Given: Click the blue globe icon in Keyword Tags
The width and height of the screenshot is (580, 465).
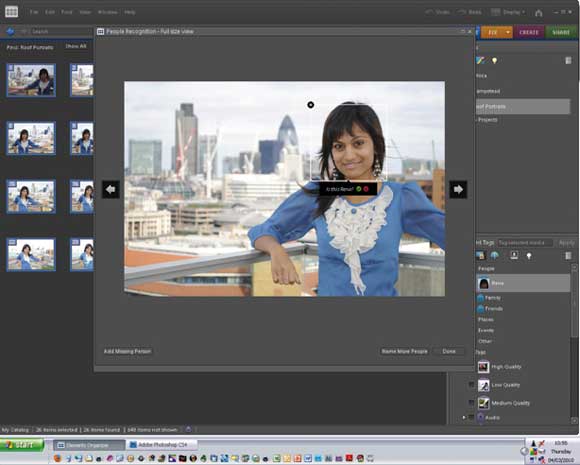Looking at the screenshot, I should 495,255.
